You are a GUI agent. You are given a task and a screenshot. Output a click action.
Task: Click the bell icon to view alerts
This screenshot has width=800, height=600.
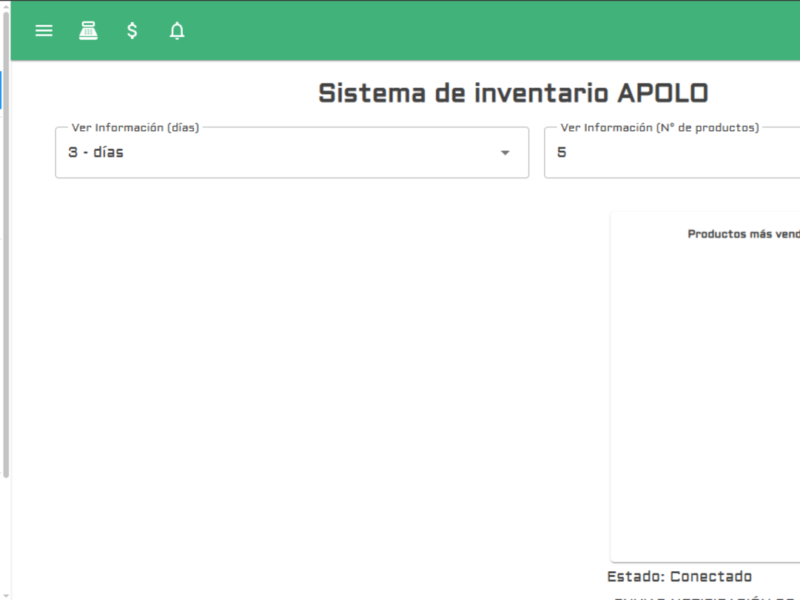tap(176, 30)
